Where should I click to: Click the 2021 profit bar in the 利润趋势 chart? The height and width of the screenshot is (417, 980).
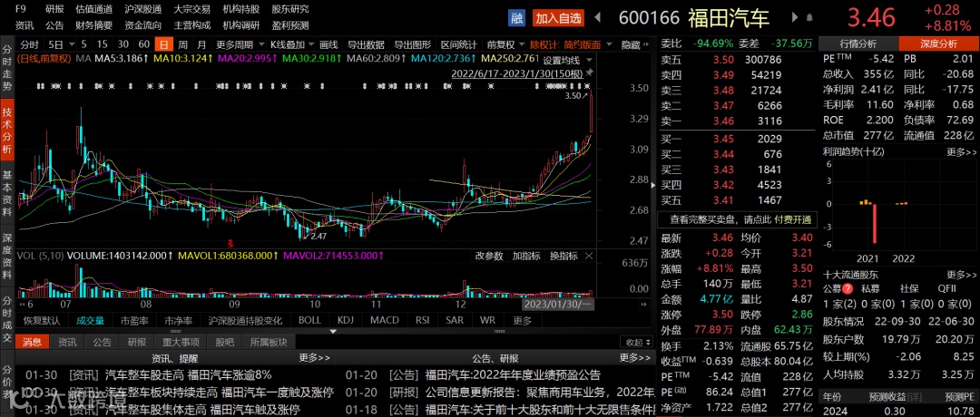[875, 224]
